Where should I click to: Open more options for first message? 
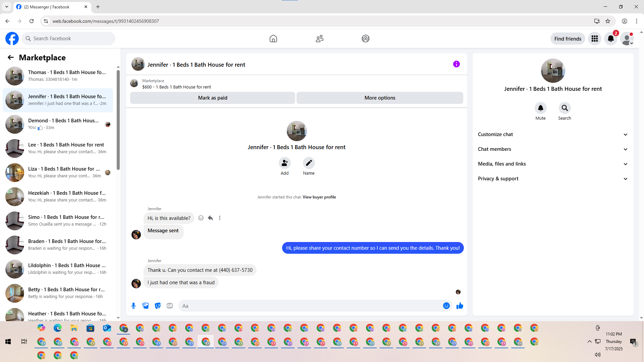click(220, 218)
